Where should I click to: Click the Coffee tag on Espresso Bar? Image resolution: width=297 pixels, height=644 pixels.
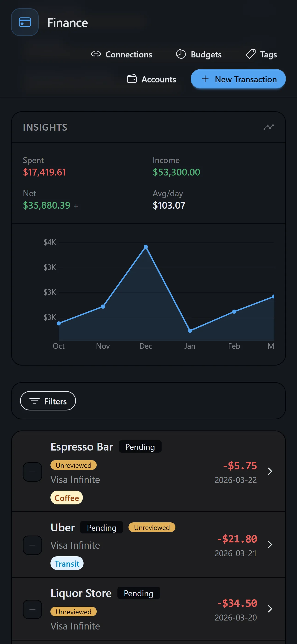tap(67, 498)
